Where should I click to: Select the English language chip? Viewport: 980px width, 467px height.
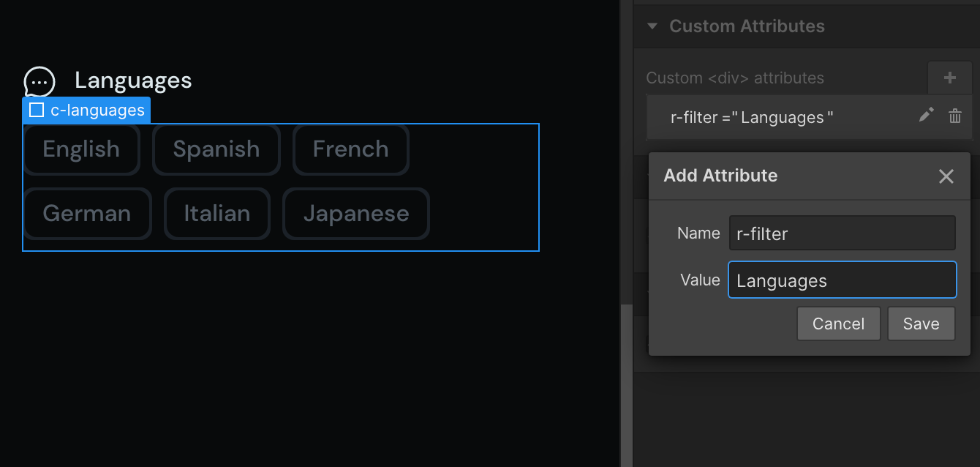click(x=81, y=149)
